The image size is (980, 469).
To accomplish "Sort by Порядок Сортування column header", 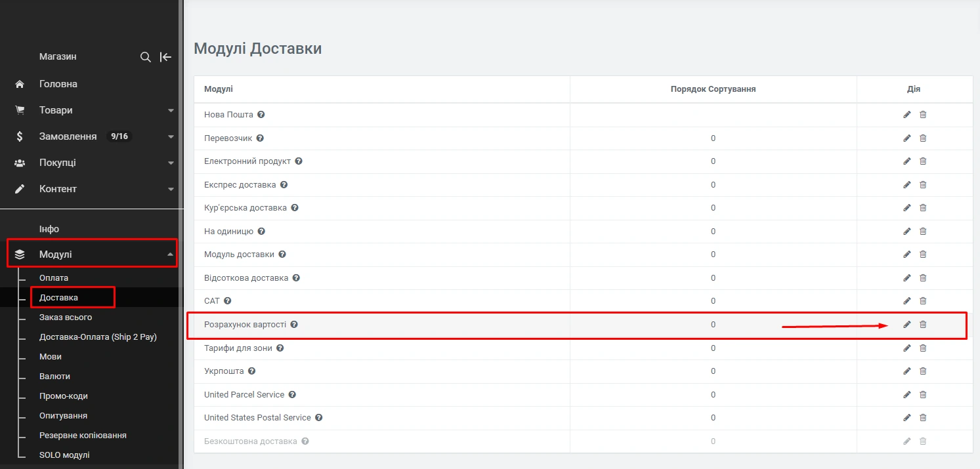I will point(713,89).
